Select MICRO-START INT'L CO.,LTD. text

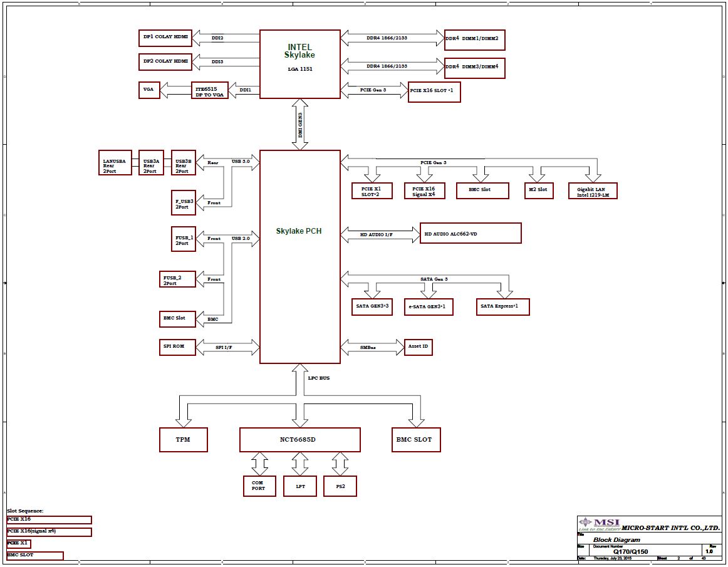(x=671, y=528)
